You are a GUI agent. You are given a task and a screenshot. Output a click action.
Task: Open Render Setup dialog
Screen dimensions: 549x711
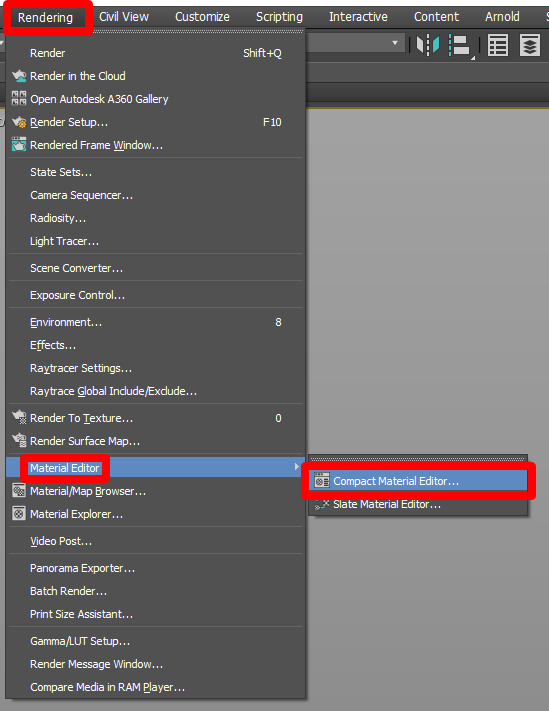155,122
